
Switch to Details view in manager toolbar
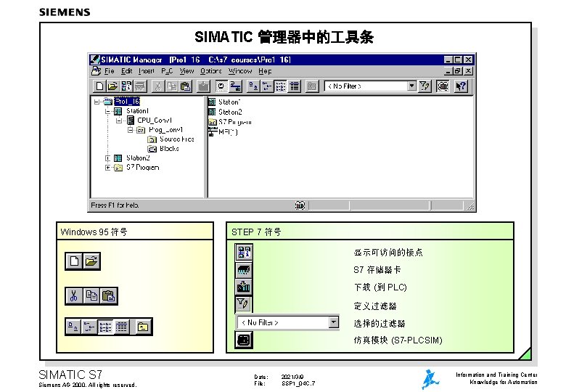(x=295, y=86)
